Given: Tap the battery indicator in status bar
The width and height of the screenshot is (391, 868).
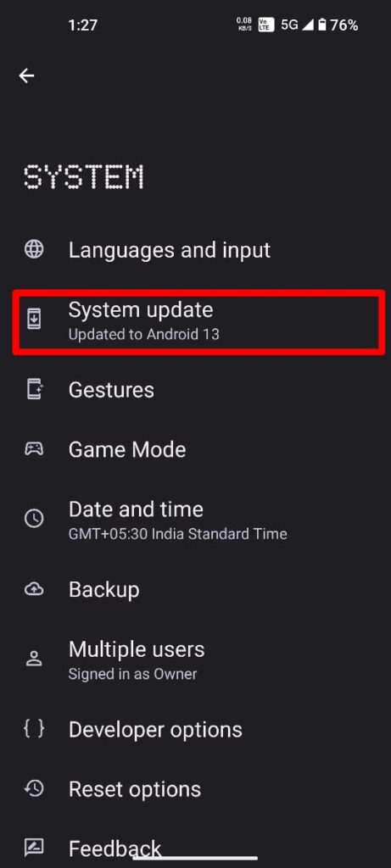Looking at the screenshot, I should [321, 25].
